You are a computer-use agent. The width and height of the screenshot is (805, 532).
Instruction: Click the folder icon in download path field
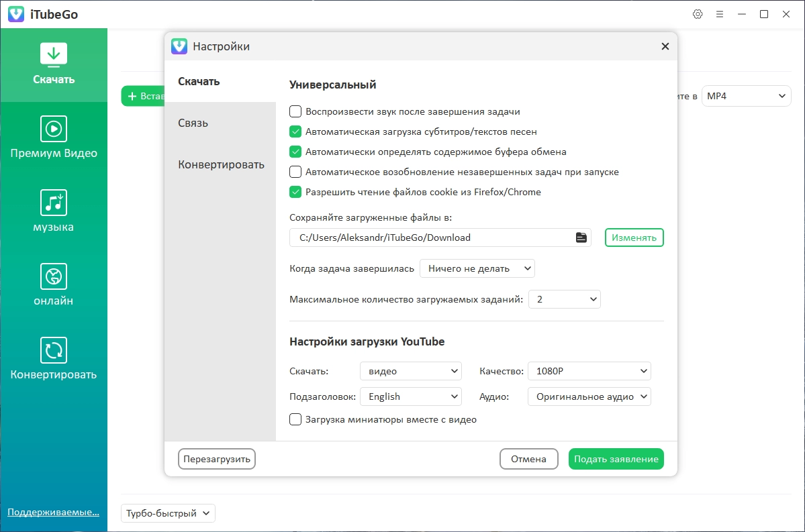pos(581,237)
